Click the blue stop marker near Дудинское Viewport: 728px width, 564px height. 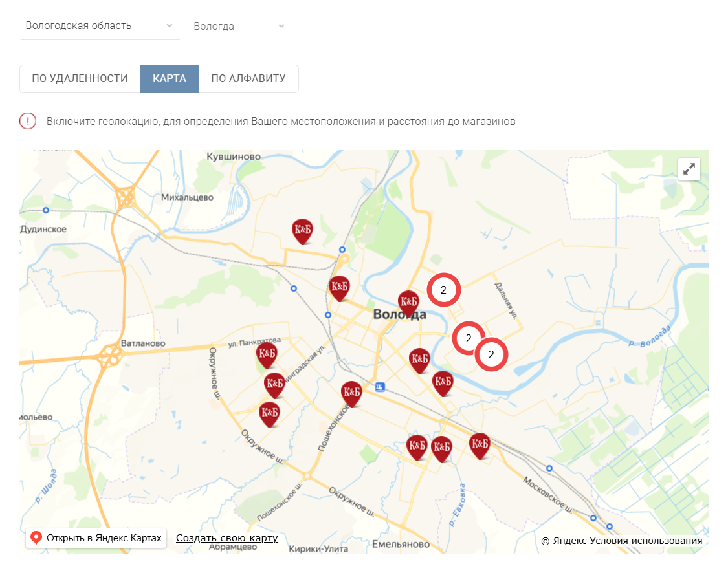click(46, 210)
